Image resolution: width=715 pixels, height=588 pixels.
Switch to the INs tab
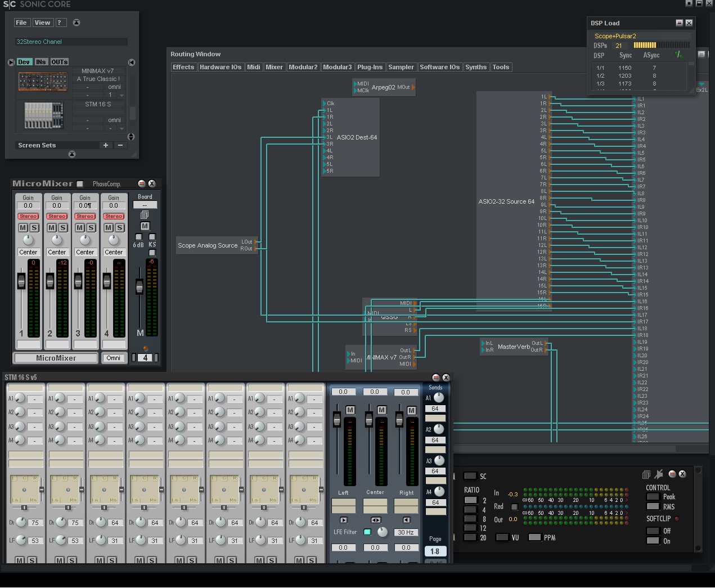[41, 62]
